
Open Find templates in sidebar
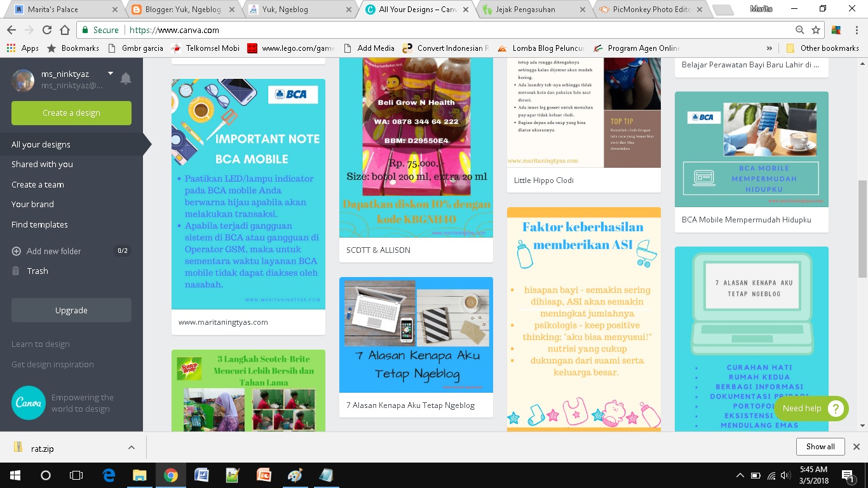[39, 225]
